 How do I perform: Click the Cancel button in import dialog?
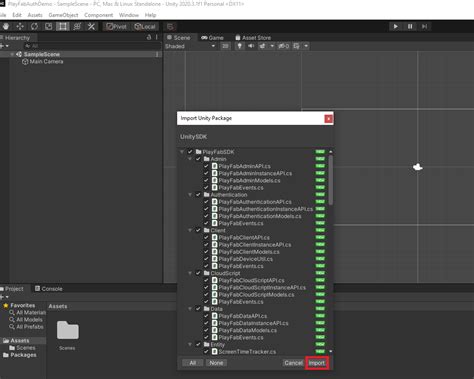point(293,363)
